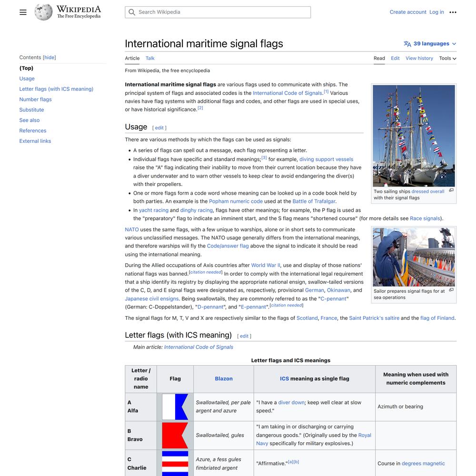This screenshot has width=476, height=476.
Task: Hide the Contents sidebar
Action: click(x=50, y=58)
